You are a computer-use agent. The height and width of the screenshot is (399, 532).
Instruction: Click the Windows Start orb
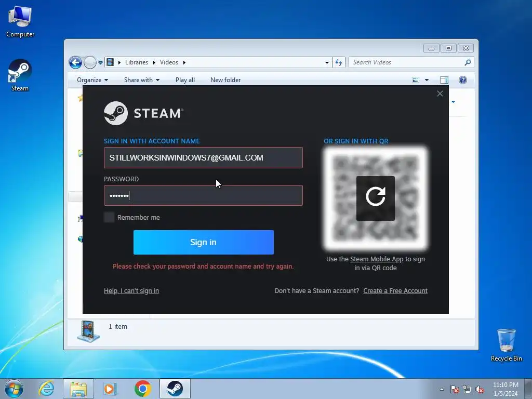tap(14, 389)
